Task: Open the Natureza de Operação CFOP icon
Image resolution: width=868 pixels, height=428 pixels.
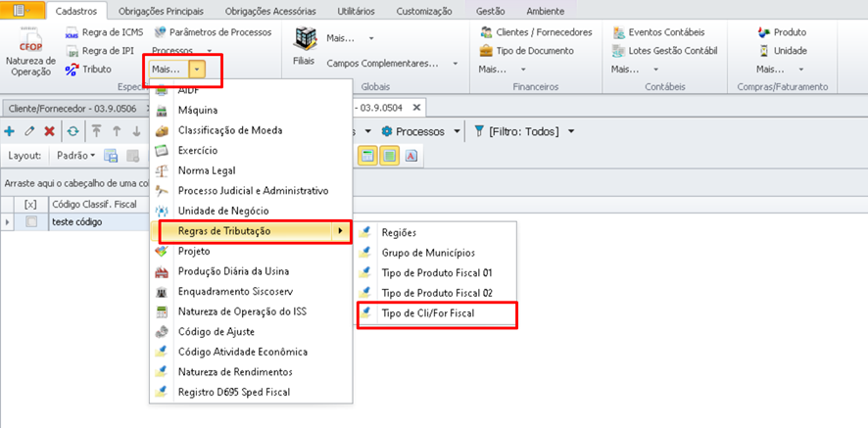Action: coord(30,52)
